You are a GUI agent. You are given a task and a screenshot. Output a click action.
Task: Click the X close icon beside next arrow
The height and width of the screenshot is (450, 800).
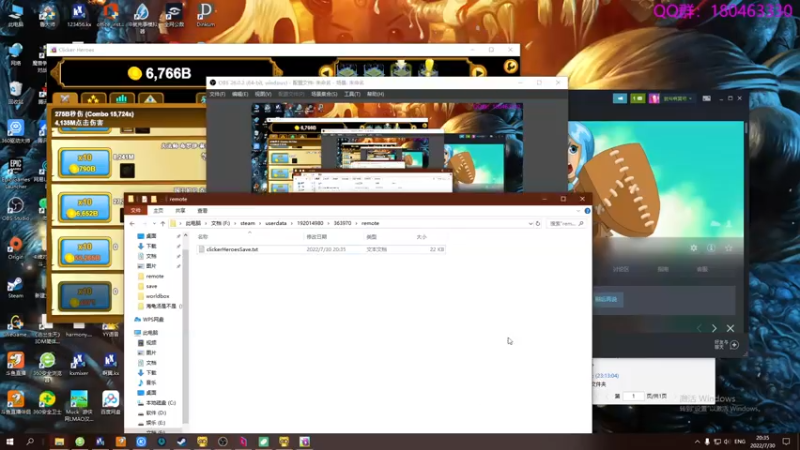[x=730, y=328]
